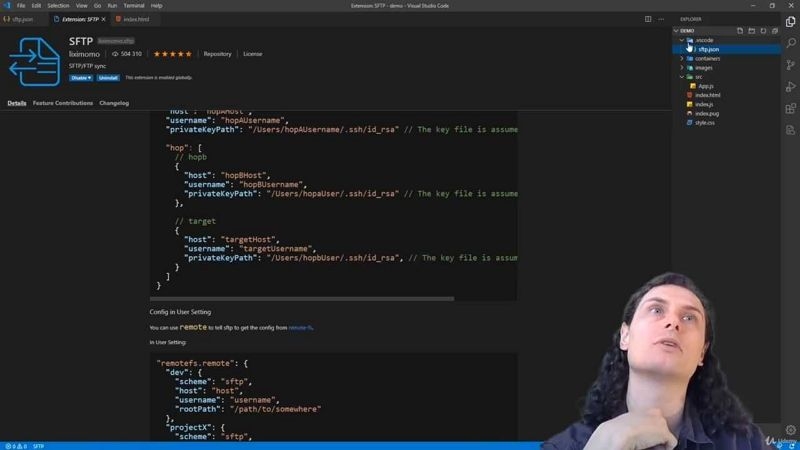This screenshot has width=800, height=450.
Task: Open the Explorer view in the activity bar
Action: coord(790,21)
